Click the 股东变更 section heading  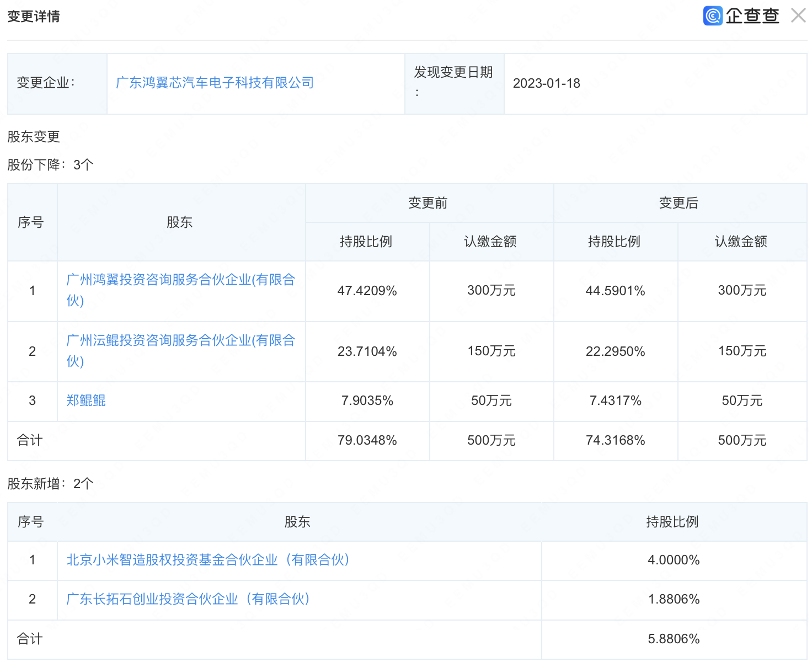pyautogui.click(x=34, y=137)
